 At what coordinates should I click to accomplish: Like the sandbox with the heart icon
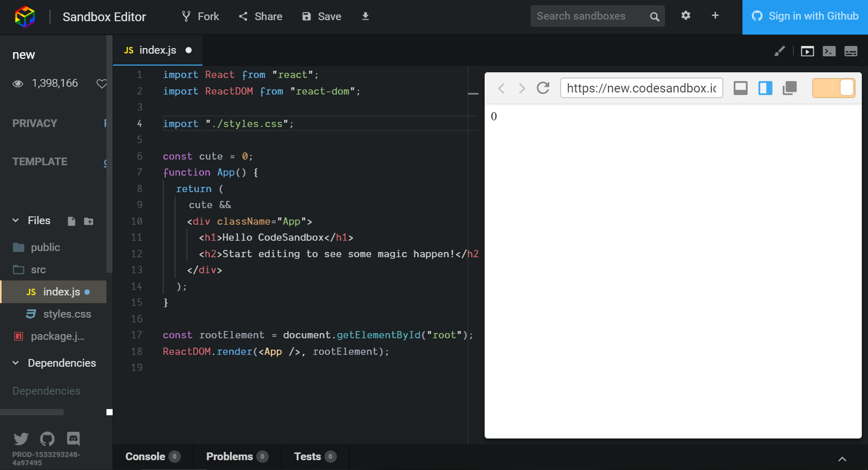click(102, 84)
